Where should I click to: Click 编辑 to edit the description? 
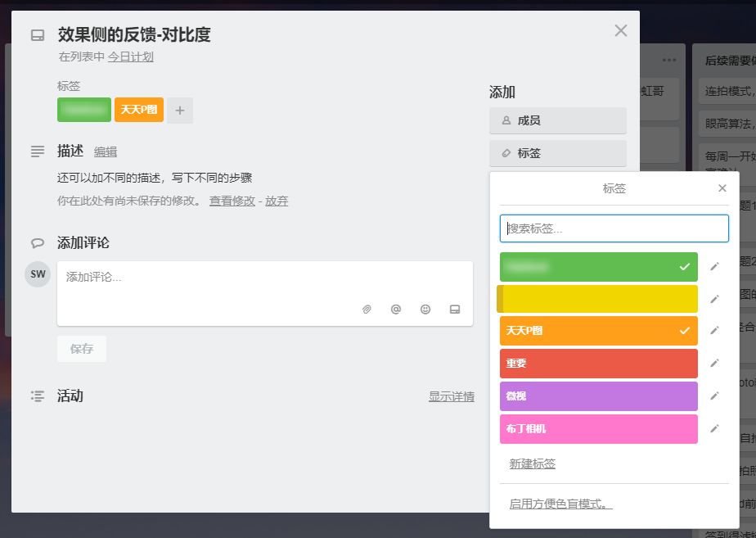(106, 151)
